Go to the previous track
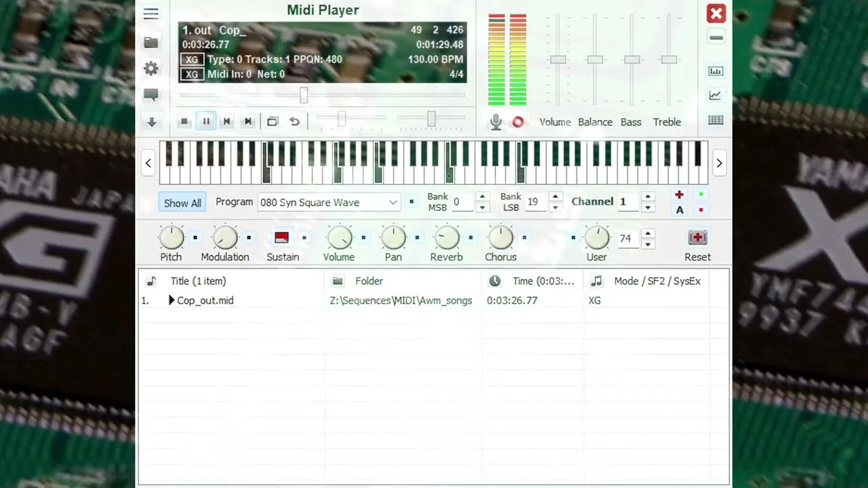Screen dimensions: 868x488 point(227,121)
